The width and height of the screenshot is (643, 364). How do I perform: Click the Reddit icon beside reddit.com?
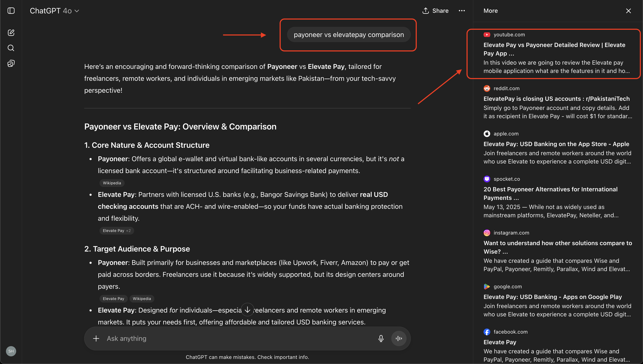tap(487, 88)
